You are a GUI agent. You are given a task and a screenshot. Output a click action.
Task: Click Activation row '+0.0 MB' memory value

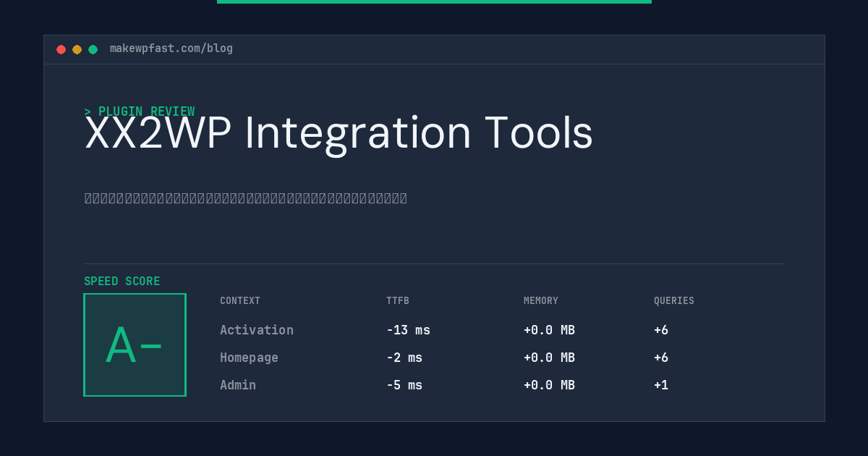pyautogui.click(x=549, y=330)
